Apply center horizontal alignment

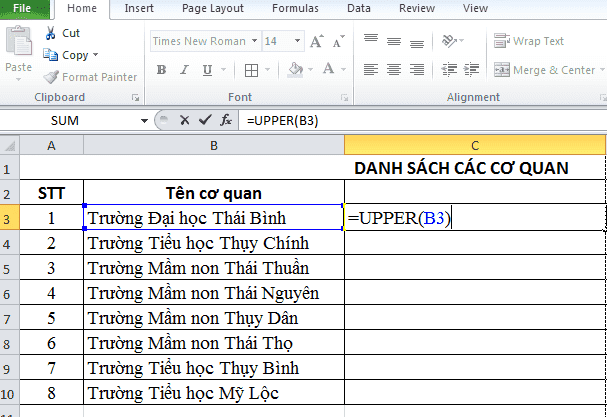tap(392, 70)
